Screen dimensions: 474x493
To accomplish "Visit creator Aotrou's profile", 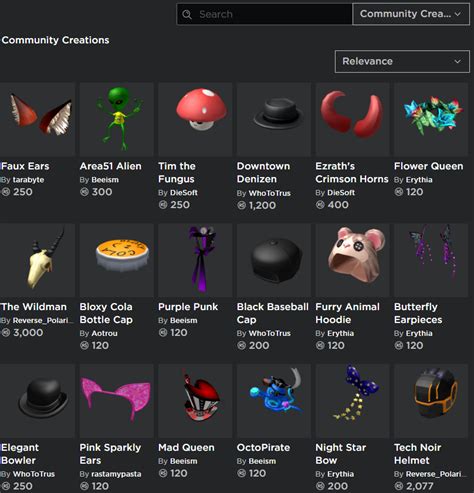I will pyautogui.click(x=104, y=333).
